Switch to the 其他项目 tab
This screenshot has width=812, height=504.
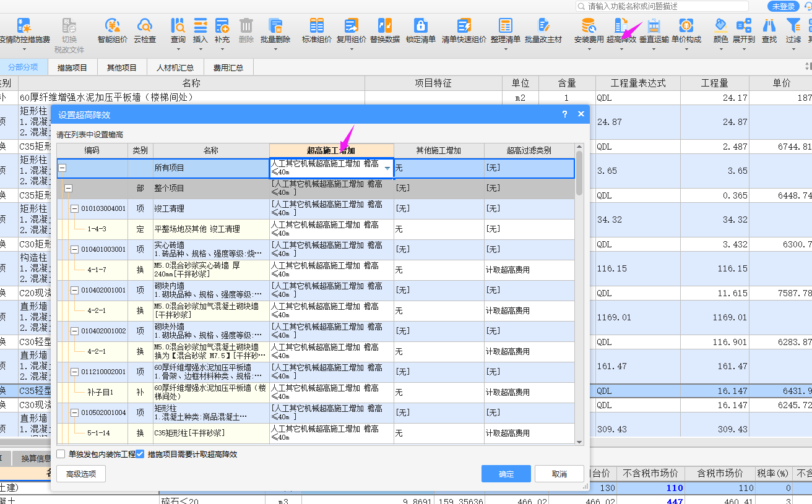(122, 67)
